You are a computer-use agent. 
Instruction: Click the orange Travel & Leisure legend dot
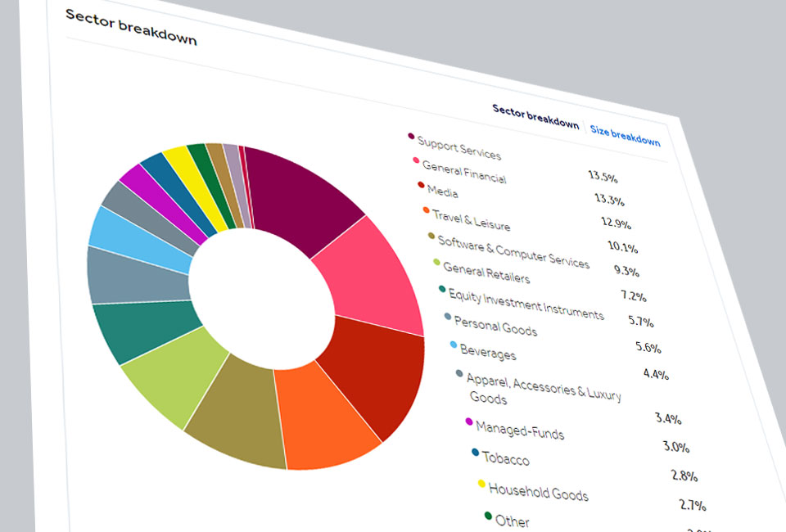(426, 210)
